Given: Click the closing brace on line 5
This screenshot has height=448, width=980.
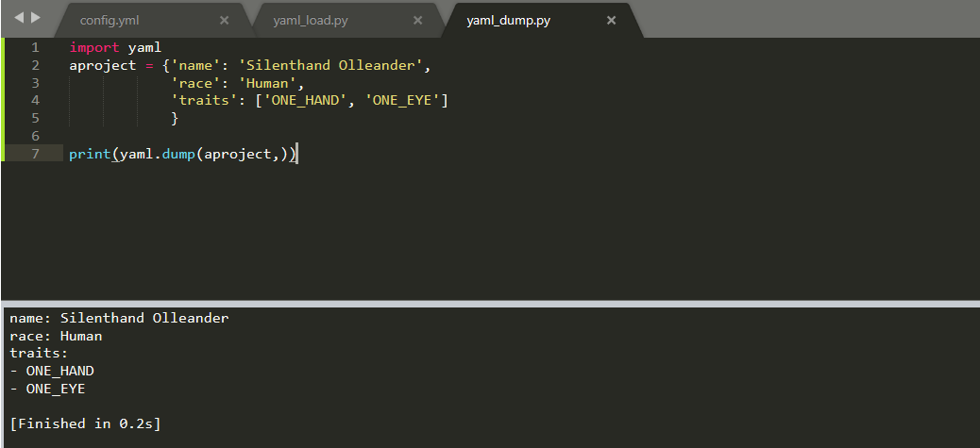Looking at the screenshot, I should 175,118.
